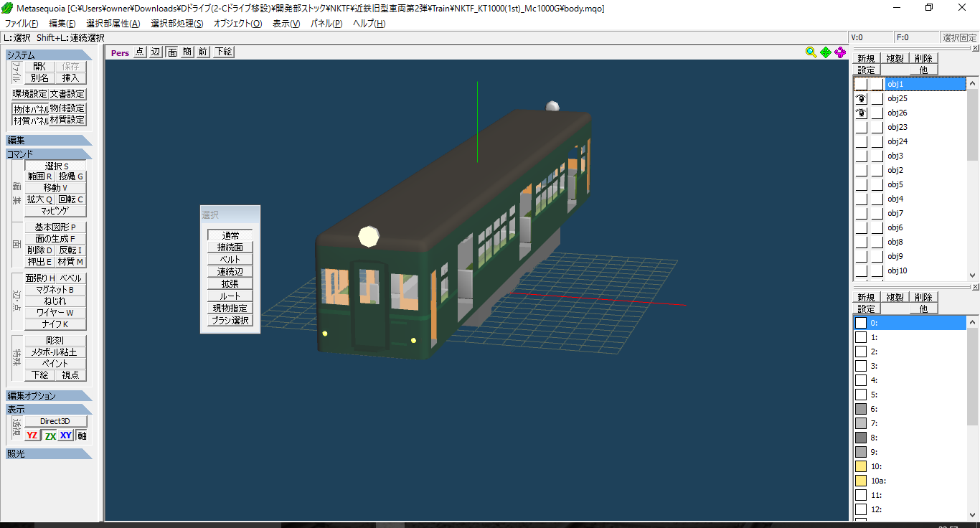Collapse the コマンド panel header
The width and height of the screenshot is (980, 528).
tap(49, 154)
